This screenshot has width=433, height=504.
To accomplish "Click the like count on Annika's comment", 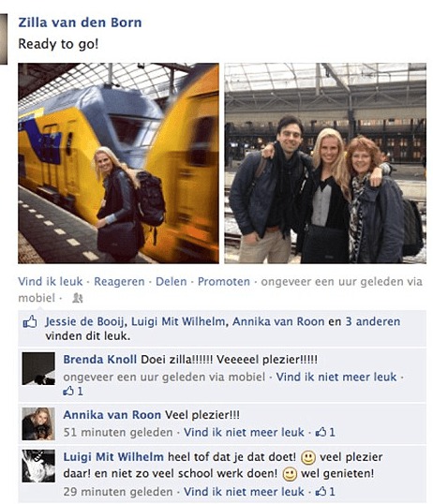I will point(325,432).
